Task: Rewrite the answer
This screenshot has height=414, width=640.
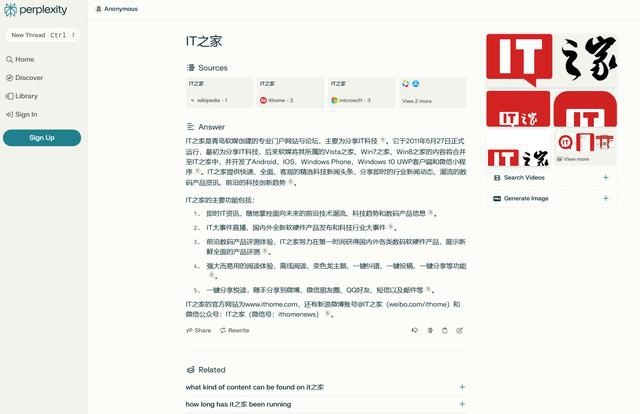Action: [x=235, y=330]
